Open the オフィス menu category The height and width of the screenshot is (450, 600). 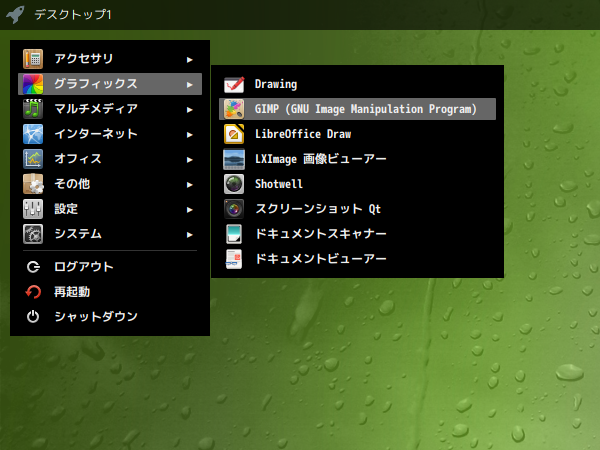(x=110, y=159)
